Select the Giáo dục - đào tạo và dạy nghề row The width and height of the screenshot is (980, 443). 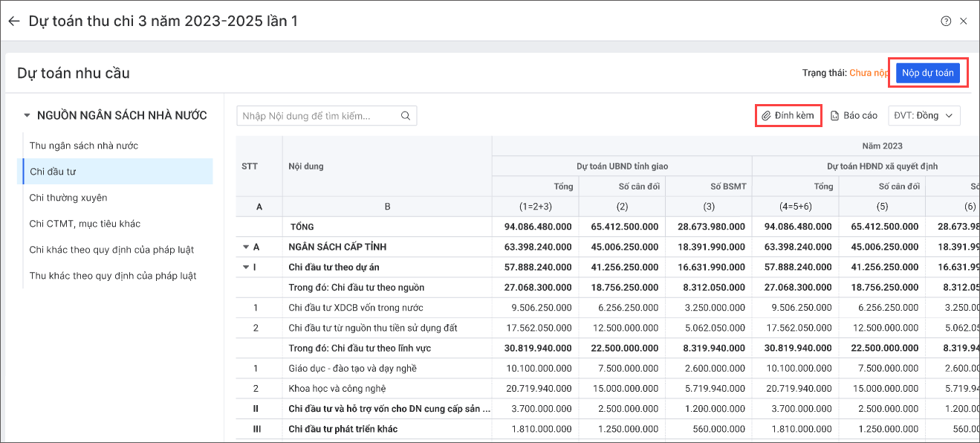point(353,368)
